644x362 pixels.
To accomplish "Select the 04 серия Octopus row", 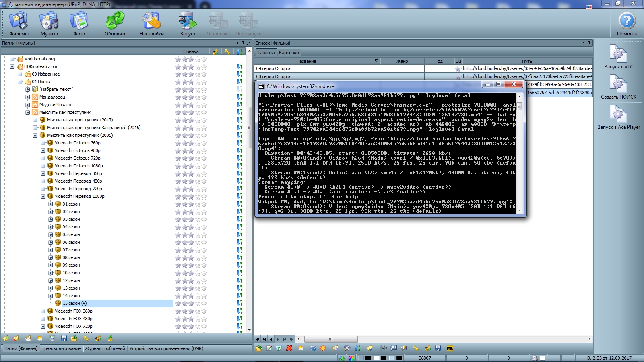I will pos(316,68).
